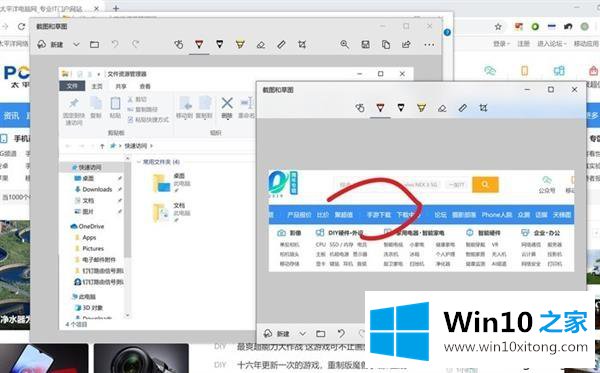The width and height of the screenshot is (600, 373).
Task: Open zoom control in back Snip & Sketch window
Action: [345, 44]
